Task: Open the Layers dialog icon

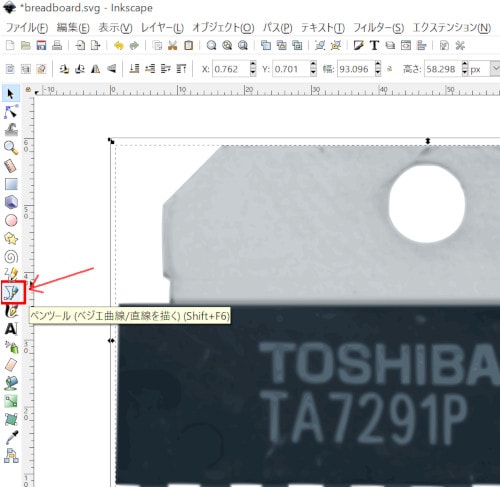Action: (x=390, y=45)
